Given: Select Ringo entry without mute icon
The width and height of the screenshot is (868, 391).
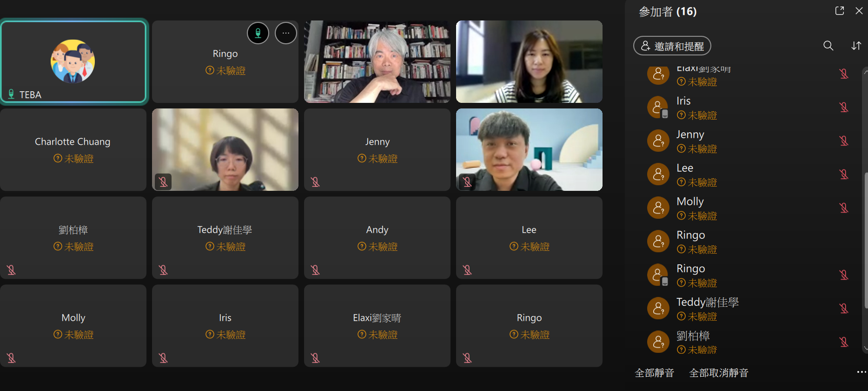Looking at the screenshot, I should [x=749, y=241].
